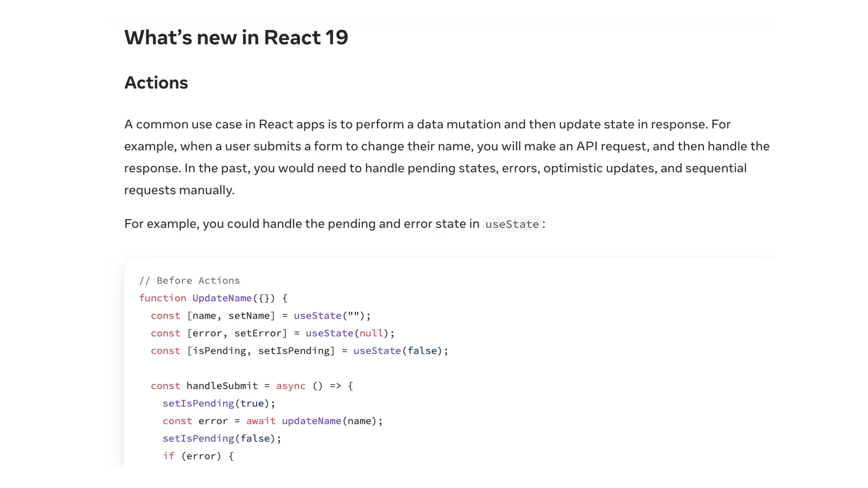Image resolution: width=868 pixels, height=488 pixels.
Task: Click the "if (error) {" line
Action: point(198,456)
